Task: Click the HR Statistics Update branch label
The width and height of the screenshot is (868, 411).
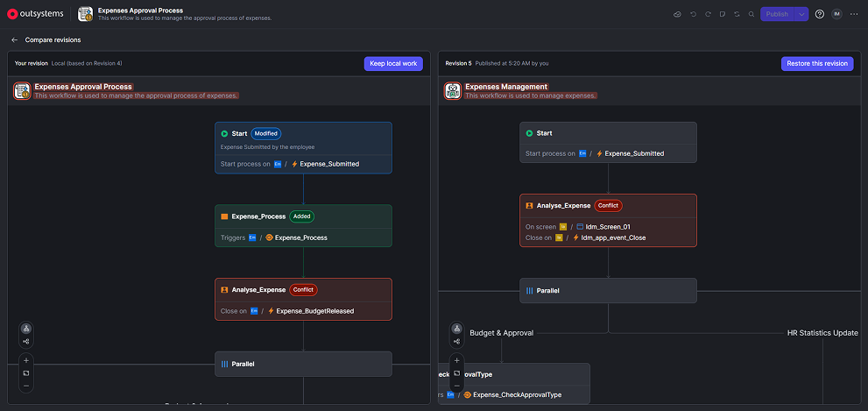Action: pyautogui.click(x=822, y=333)
